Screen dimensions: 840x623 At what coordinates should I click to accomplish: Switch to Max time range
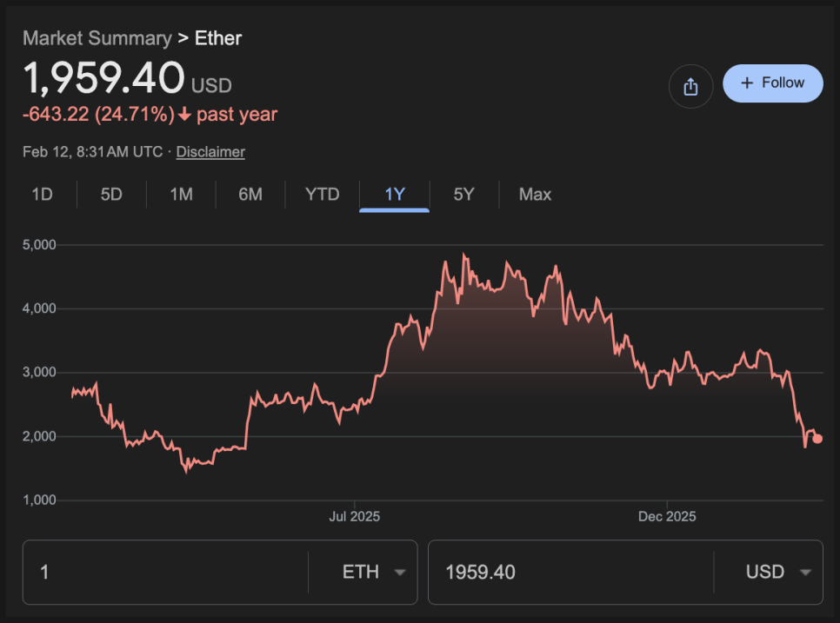tap(535, 194)
